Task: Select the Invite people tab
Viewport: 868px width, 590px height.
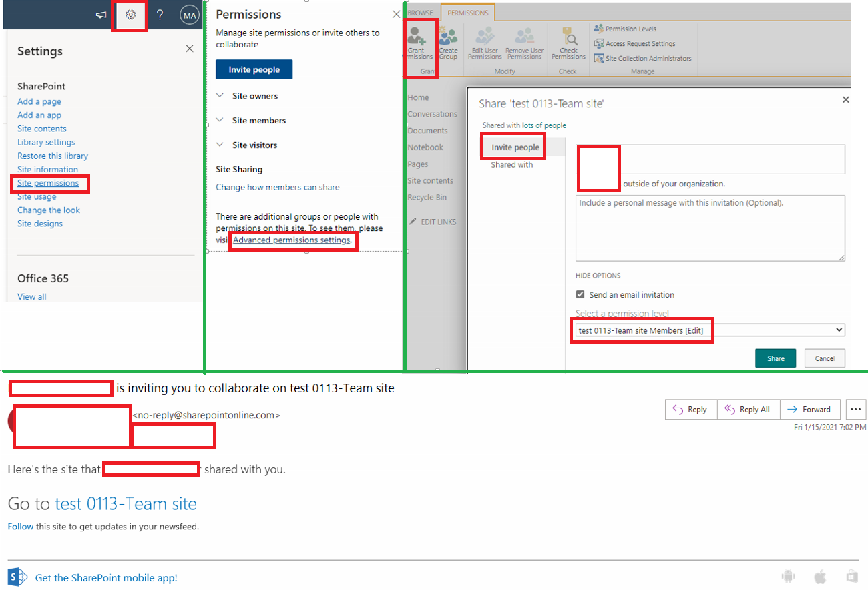Action: [515, 147]
